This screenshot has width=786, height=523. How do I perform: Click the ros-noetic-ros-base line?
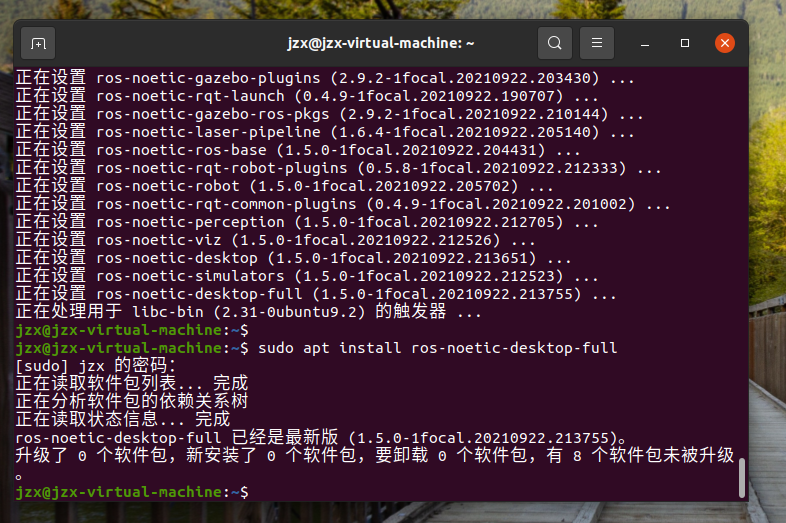pos(298,150)
